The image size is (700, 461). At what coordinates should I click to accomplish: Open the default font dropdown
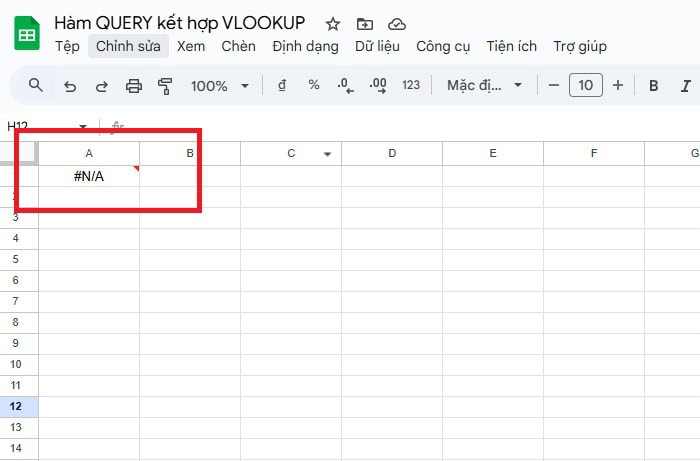[484, 86]
